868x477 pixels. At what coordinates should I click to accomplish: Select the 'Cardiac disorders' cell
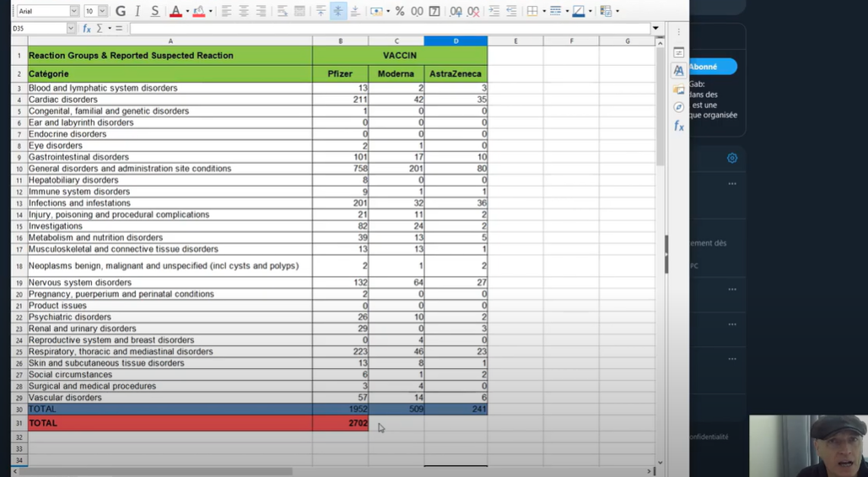(x=170, y=100)
